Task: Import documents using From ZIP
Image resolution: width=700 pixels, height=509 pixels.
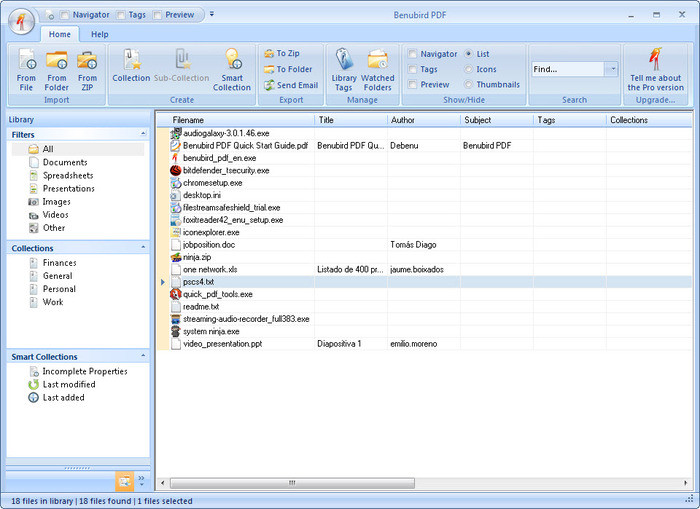Action: coord(87,70)
